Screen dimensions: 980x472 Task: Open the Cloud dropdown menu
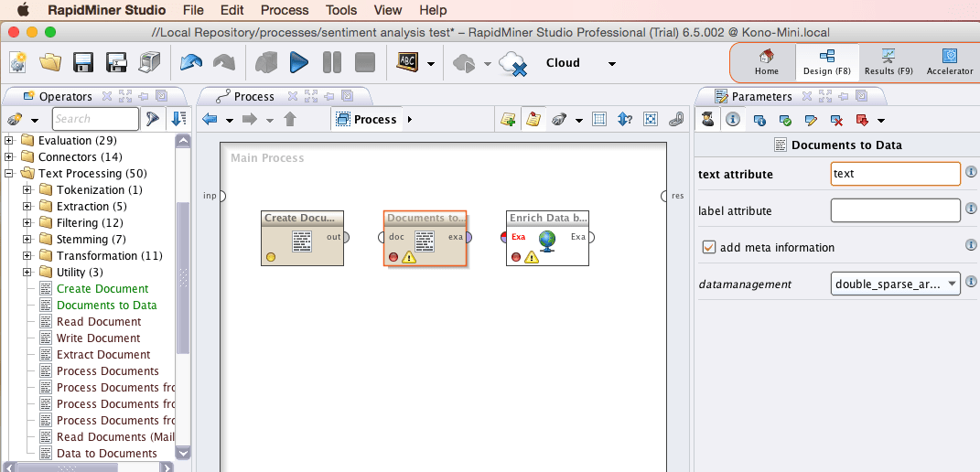coord(612,64)
